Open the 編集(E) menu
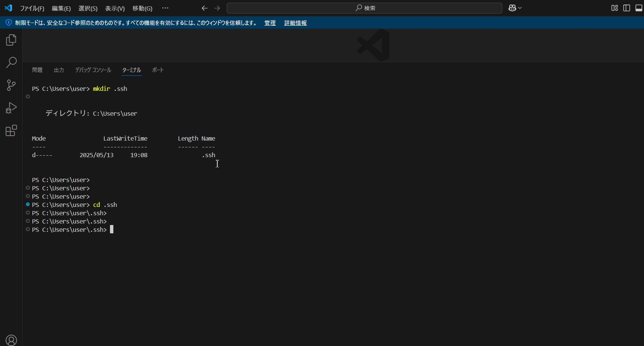The image size is (644, 346). pyautogui.click(x=61, y=8)
